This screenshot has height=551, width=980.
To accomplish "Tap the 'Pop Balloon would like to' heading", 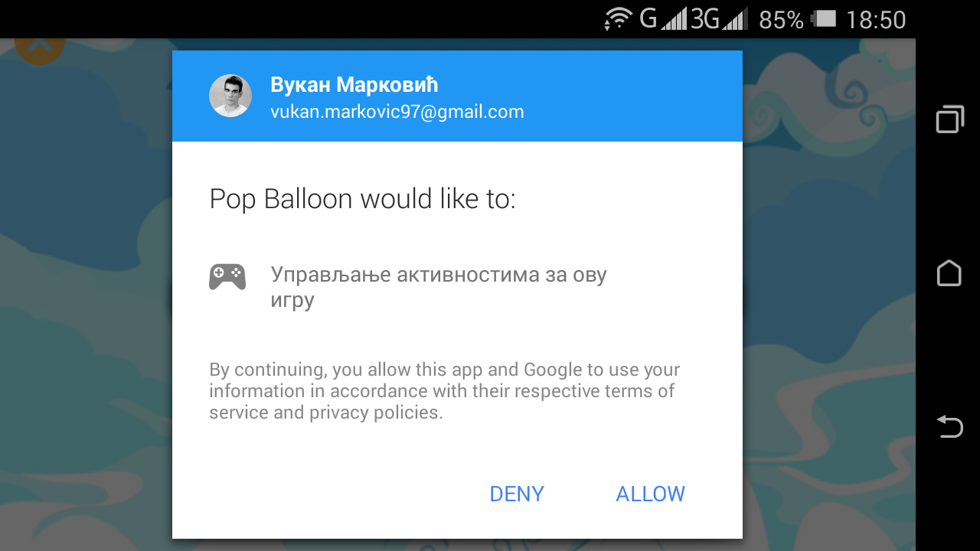I will (363, 199).
